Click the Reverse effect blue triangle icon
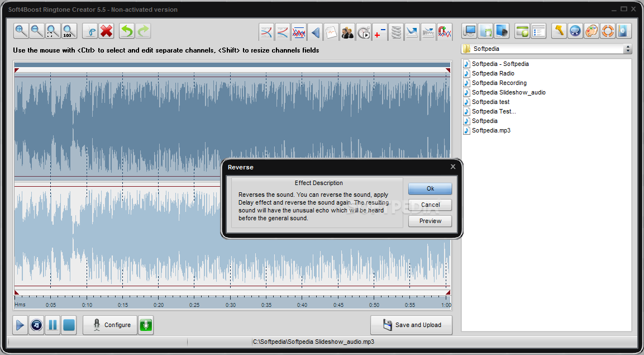 [x=315, y=32]
